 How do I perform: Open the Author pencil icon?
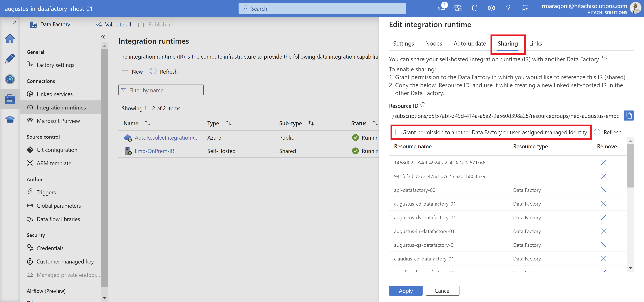tap(10, 59)
